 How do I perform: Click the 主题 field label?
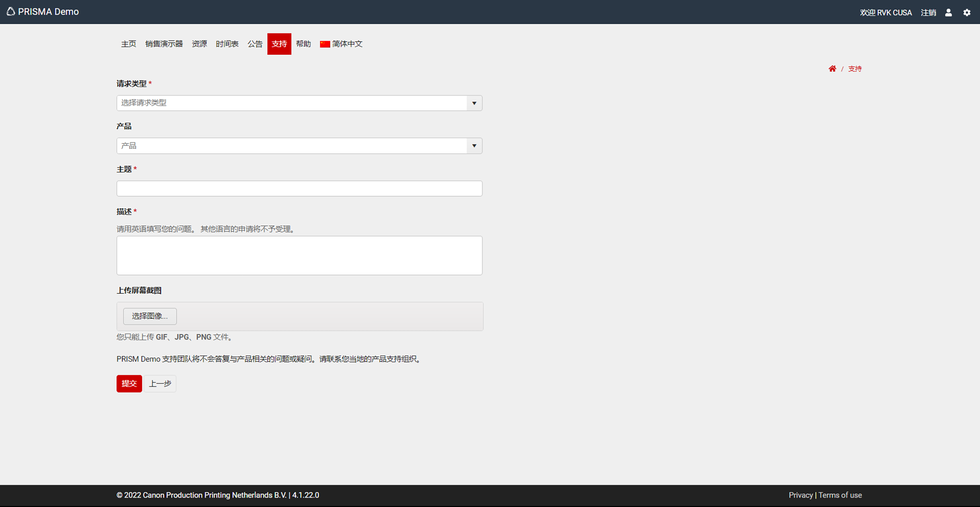[x=124, y=169]
